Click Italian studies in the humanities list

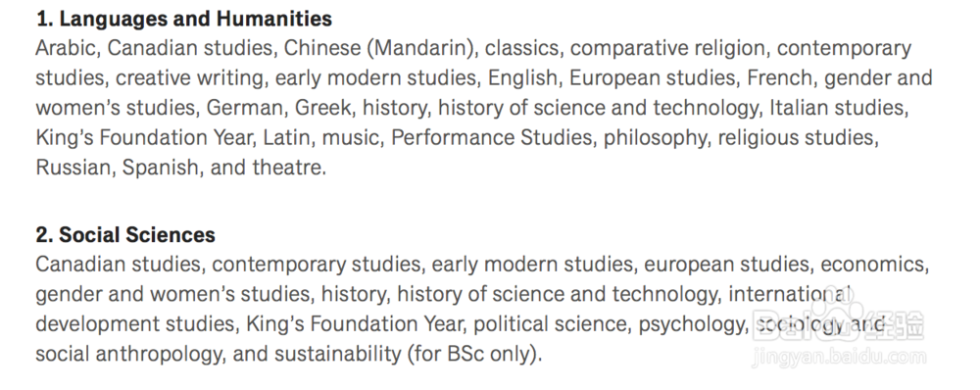pyautogui.click(x=838, y=108)
